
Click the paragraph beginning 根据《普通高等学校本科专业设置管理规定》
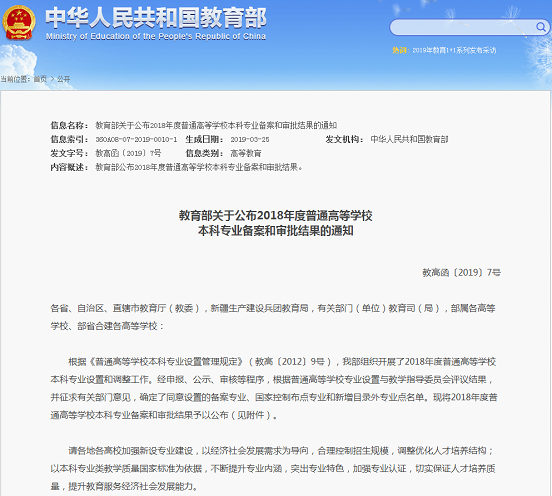coord(274,388)
